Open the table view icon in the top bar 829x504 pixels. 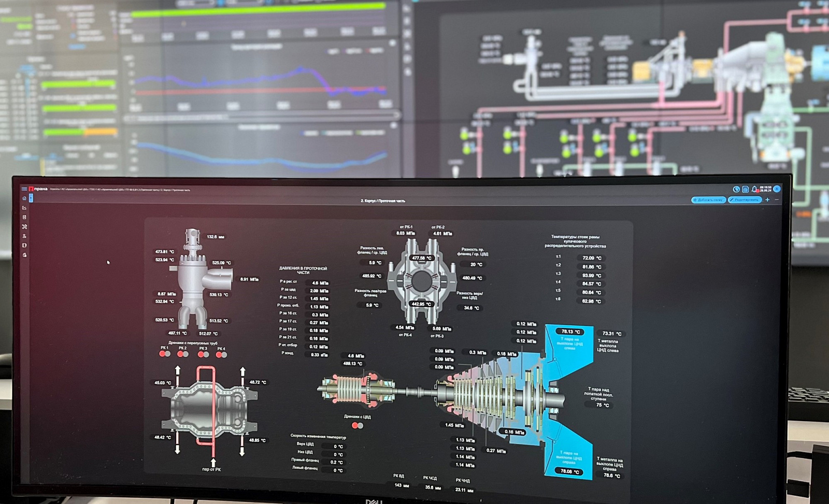745,189
